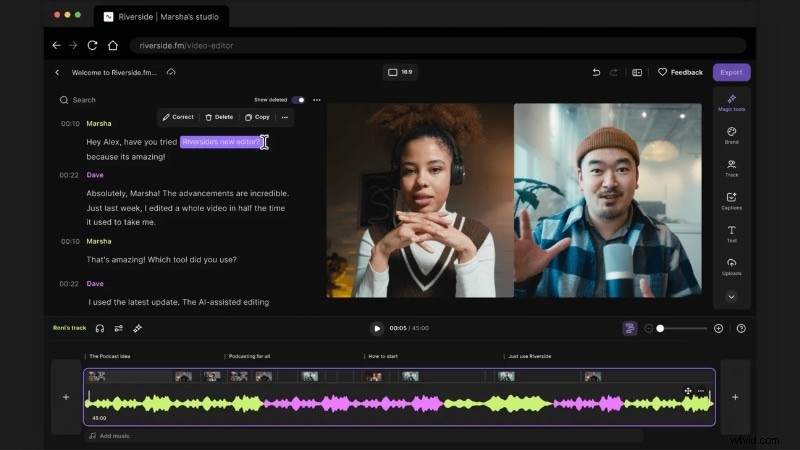This screenshot has height=450, width=800.
Task: Click line That's amazing! Which tool did you use?
Action: pyautogui.click(x=161, y=260)
